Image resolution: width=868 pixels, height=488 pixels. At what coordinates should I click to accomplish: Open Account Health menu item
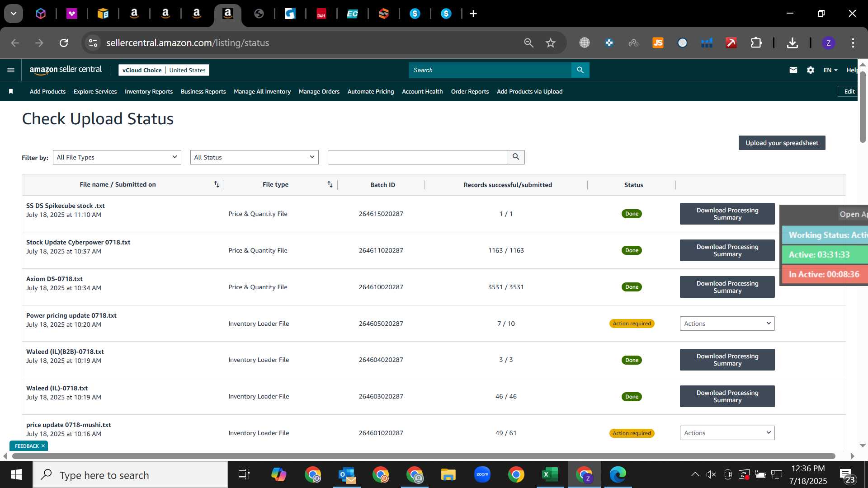(422, 91)
